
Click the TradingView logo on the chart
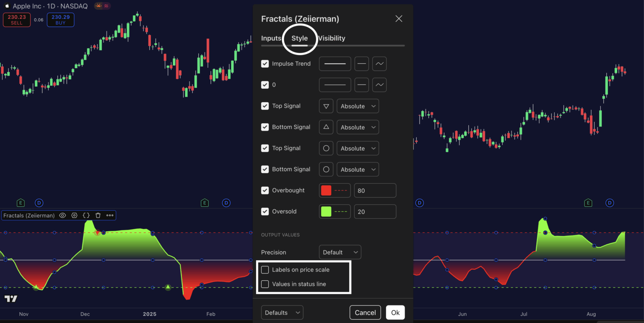(11, 299)
